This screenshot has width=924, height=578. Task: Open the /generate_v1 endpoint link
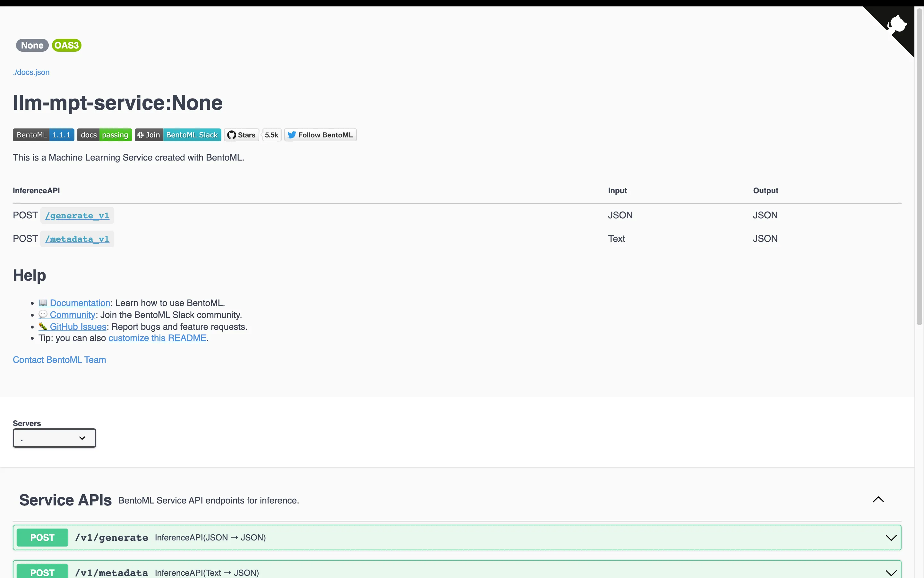(77, 215)
